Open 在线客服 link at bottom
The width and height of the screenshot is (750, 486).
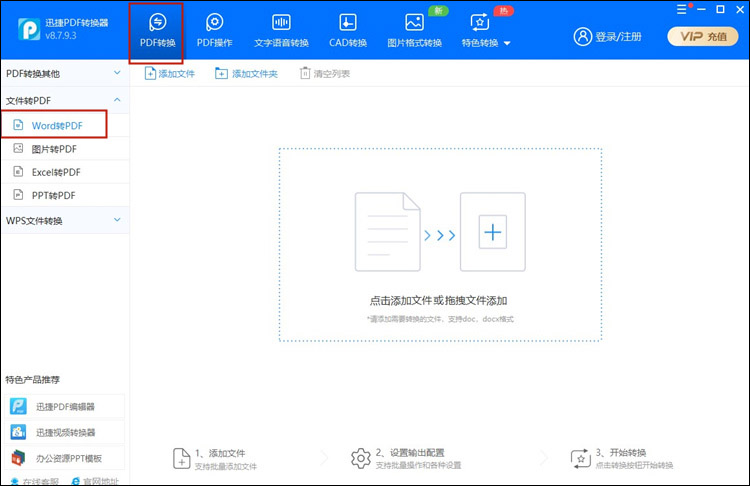35,481
